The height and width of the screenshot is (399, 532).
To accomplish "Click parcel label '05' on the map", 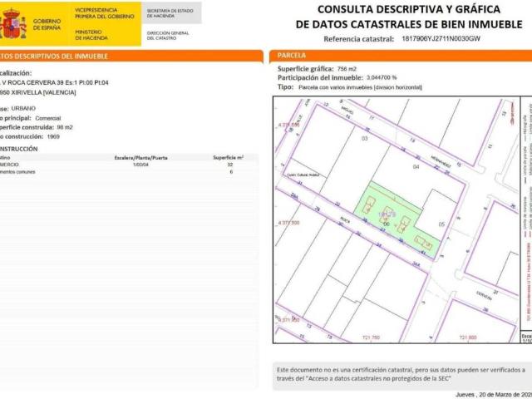I will tap(441, 224).
